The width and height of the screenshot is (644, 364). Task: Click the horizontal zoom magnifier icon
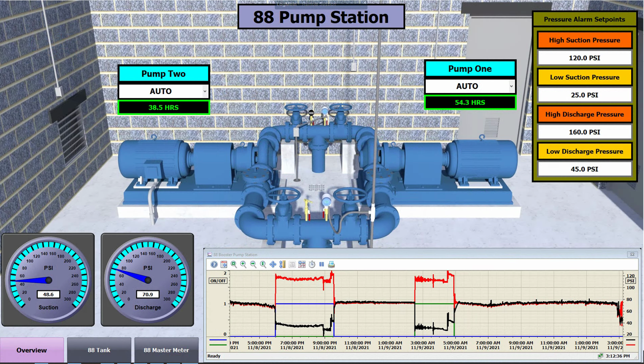(x=253, y=264)
